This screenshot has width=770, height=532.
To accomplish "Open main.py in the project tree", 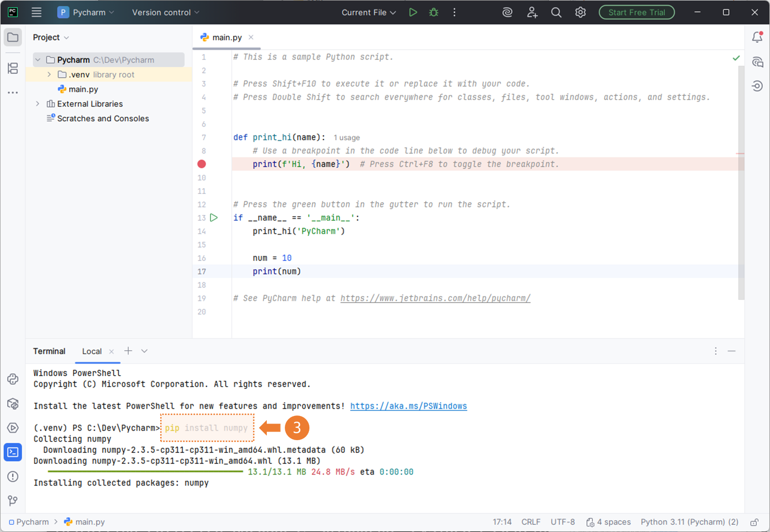I will coord(78,90).
